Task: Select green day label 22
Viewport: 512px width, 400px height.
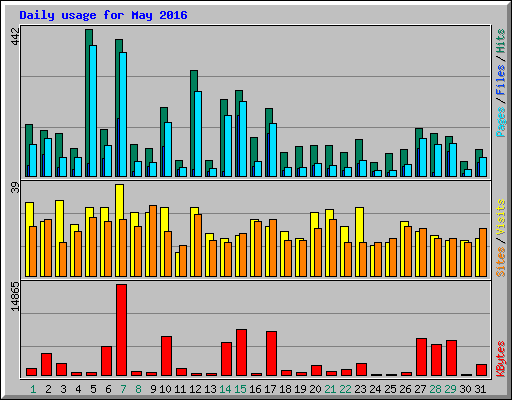Action: pyautogui.click(x=345, y=389)
